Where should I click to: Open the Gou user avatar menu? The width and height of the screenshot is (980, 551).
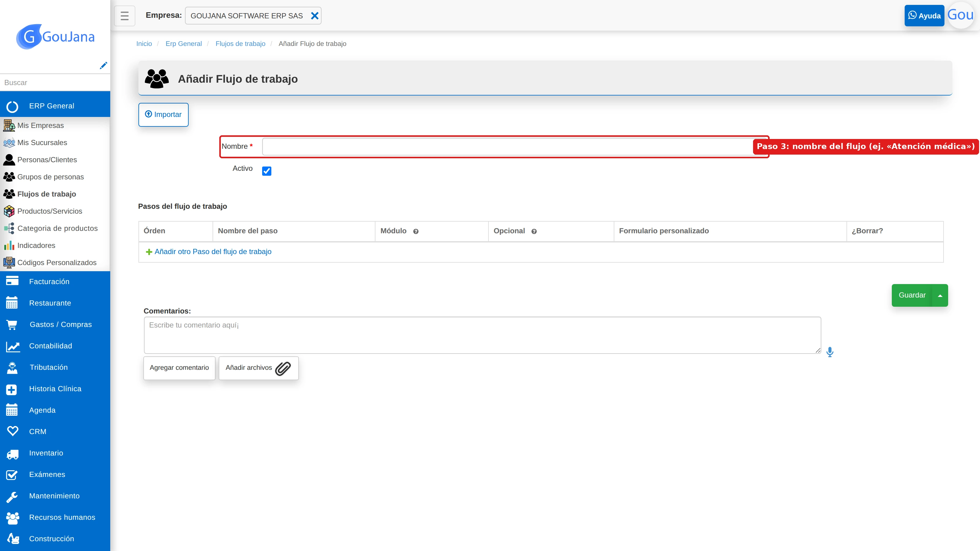pyautogui.click(x=960, y=15)
